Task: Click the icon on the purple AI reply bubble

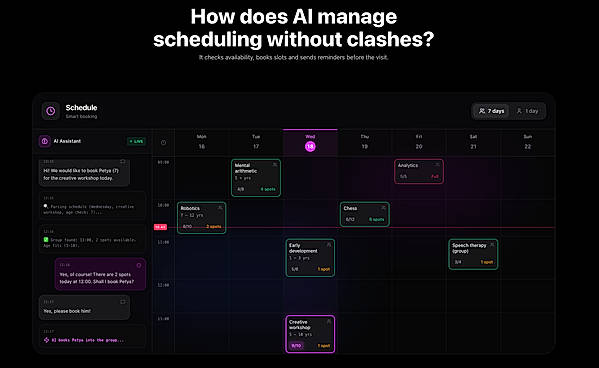Action: coord(139,265)
